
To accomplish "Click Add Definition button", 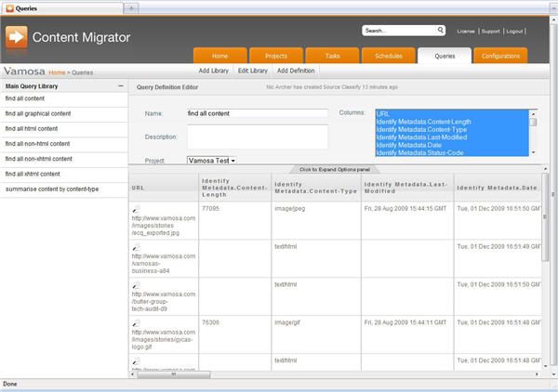I will pyautogui.click(x=296, y=71).
